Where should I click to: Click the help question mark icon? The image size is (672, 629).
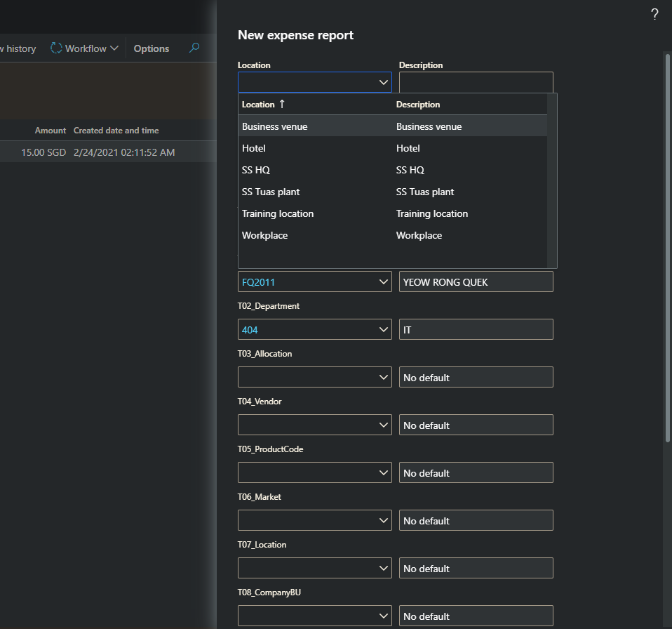pos(654,15)
